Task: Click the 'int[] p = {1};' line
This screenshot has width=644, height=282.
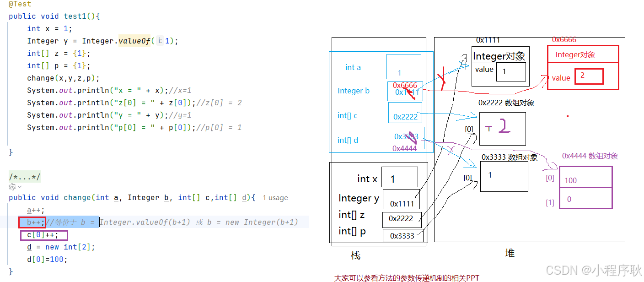Action: point(59,65)
